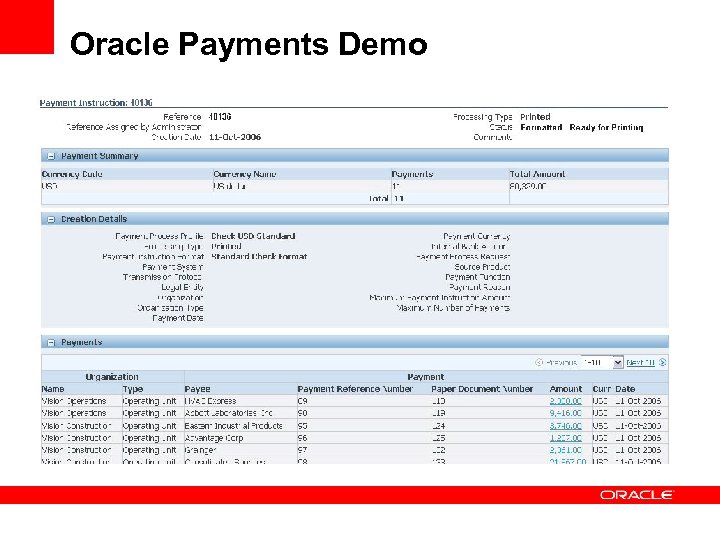Click the Payment Reference Number column header
This screenshot has width=720, height=540.
click(355, 389)
